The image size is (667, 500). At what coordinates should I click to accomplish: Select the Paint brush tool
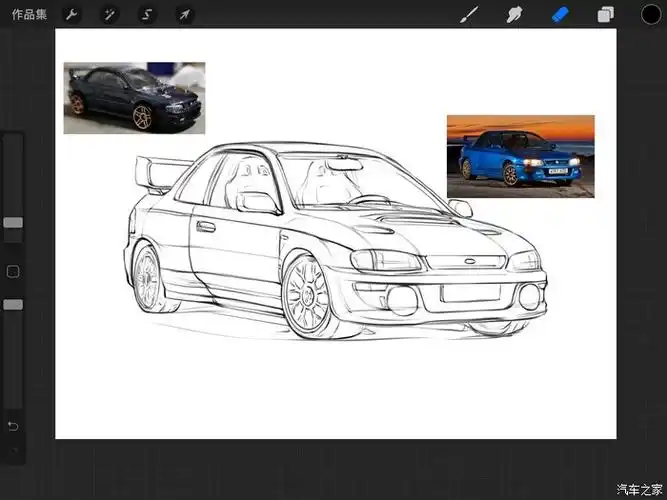(x=468, y=14)
